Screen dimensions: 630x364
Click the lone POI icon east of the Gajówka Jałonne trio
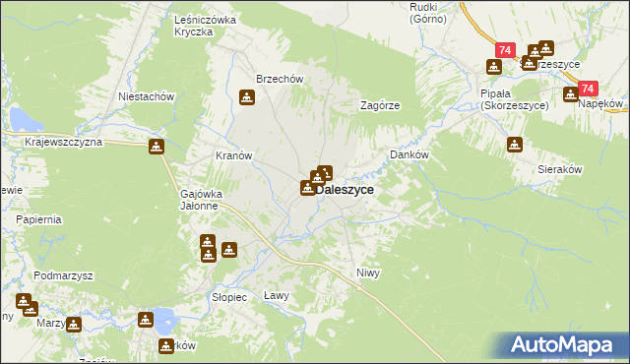229,250
